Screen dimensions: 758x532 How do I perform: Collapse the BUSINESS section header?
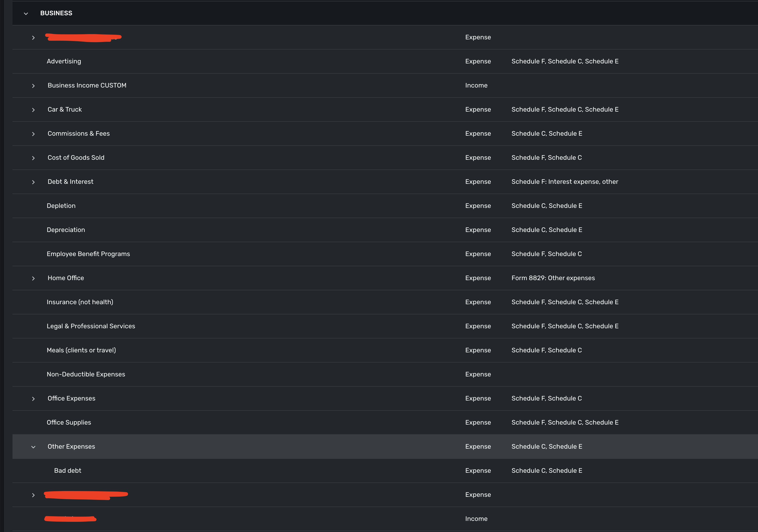coord(25,13)
